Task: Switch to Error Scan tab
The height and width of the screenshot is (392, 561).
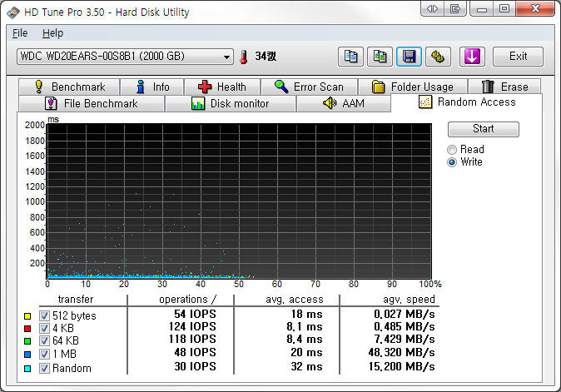Action: tap(309, 87)
